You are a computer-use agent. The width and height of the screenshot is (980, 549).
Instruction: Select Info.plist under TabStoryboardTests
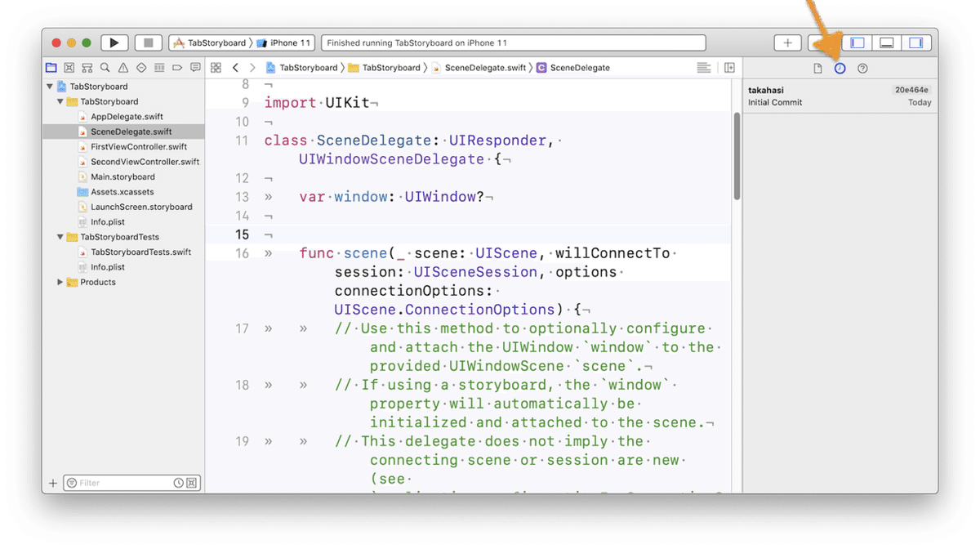101,267
